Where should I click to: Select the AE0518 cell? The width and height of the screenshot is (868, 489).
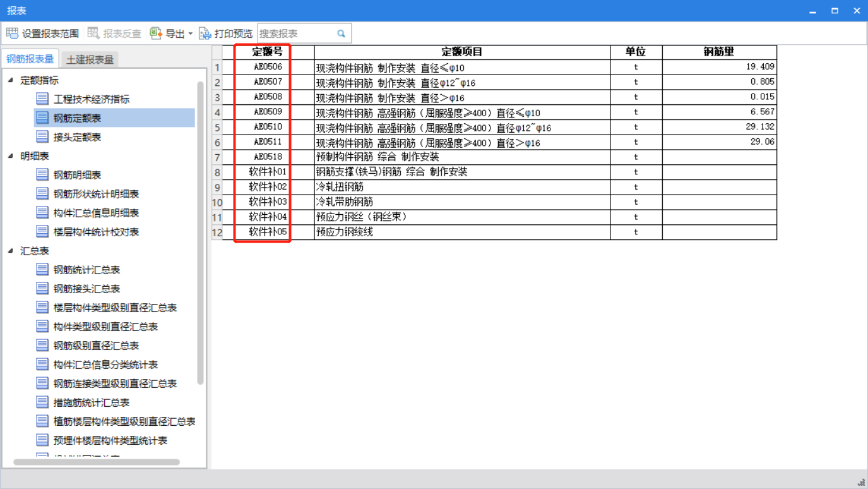click(x=268, y=157)
